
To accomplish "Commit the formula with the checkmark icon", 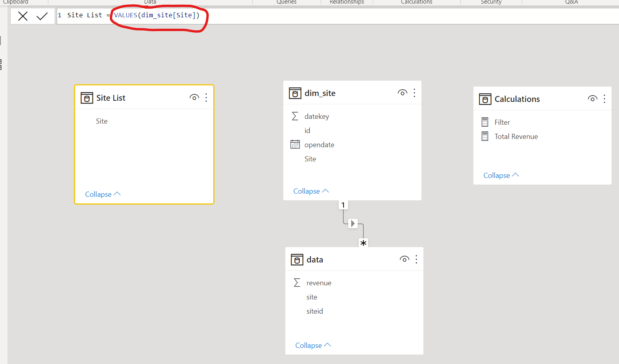I will pos(42,16).
